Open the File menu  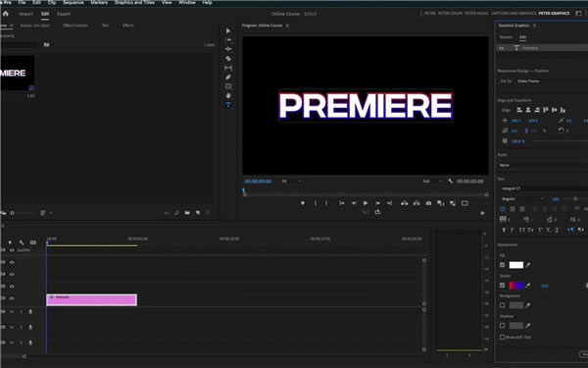click(23, 2)
